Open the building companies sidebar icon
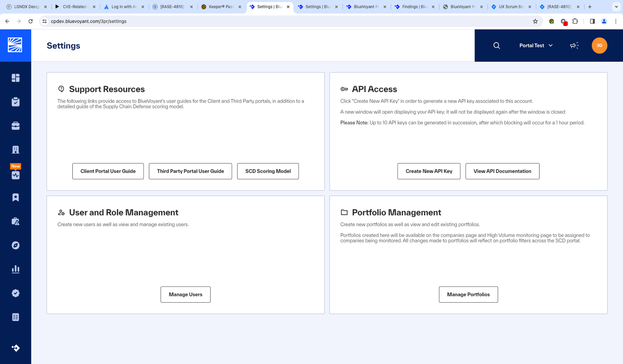Image resolution: width=623 pixels, height=364 pixels. pyautogui.click(x=16, y=150)
